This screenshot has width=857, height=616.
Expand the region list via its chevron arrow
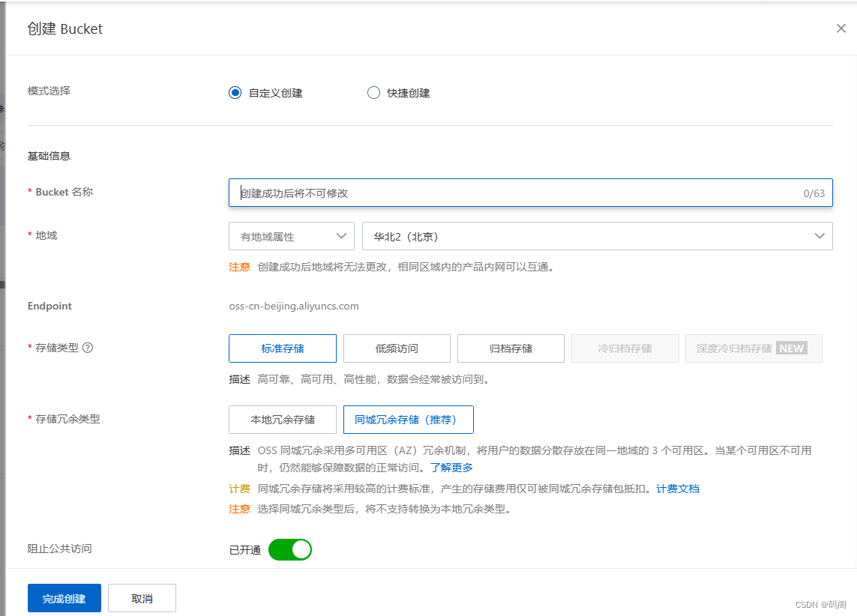[820, 236]
